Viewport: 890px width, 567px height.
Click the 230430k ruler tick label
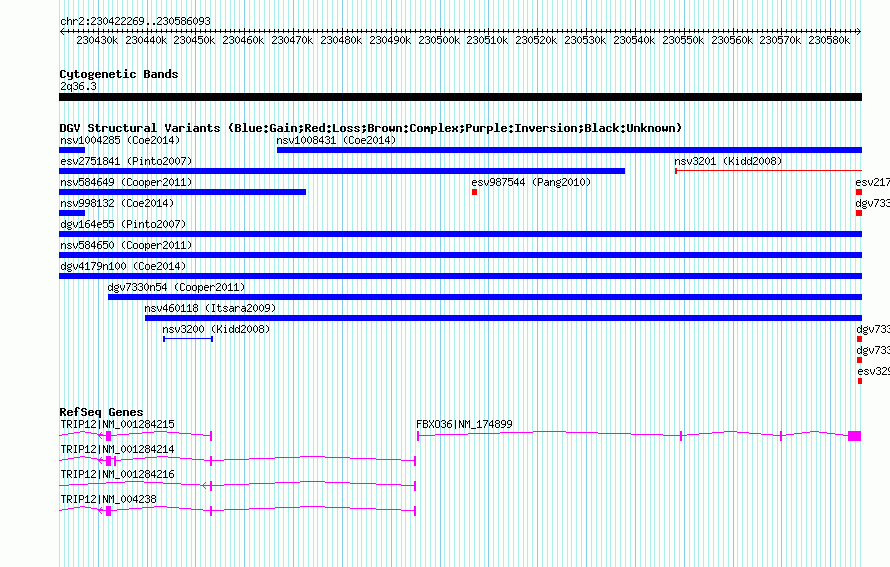(x=97, y=40)
